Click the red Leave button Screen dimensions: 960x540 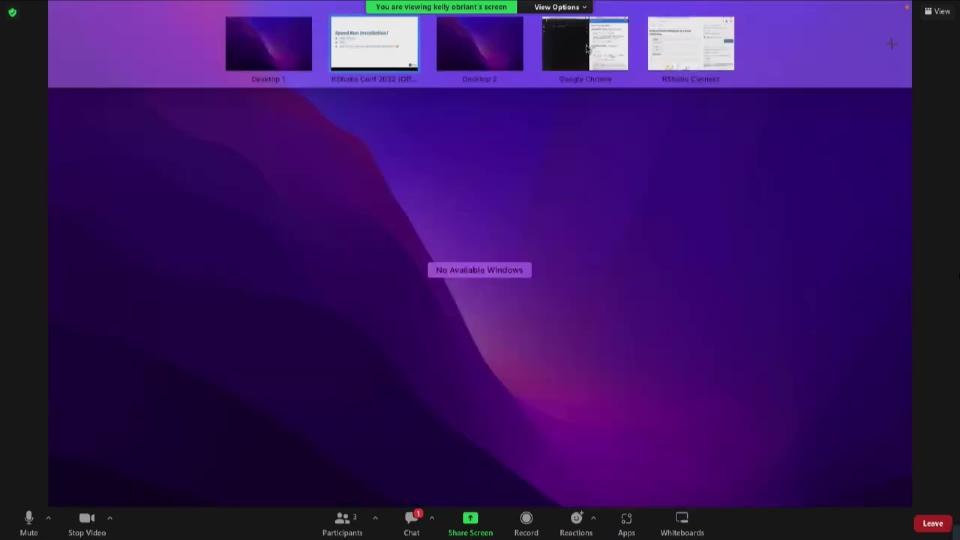point(932,523)
